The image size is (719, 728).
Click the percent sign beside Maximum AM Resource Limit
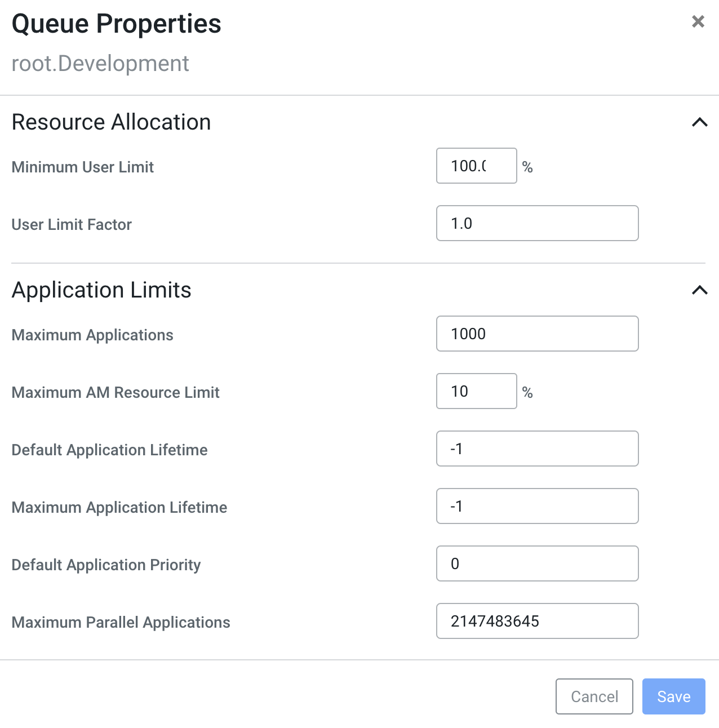[x=527, y=392]
